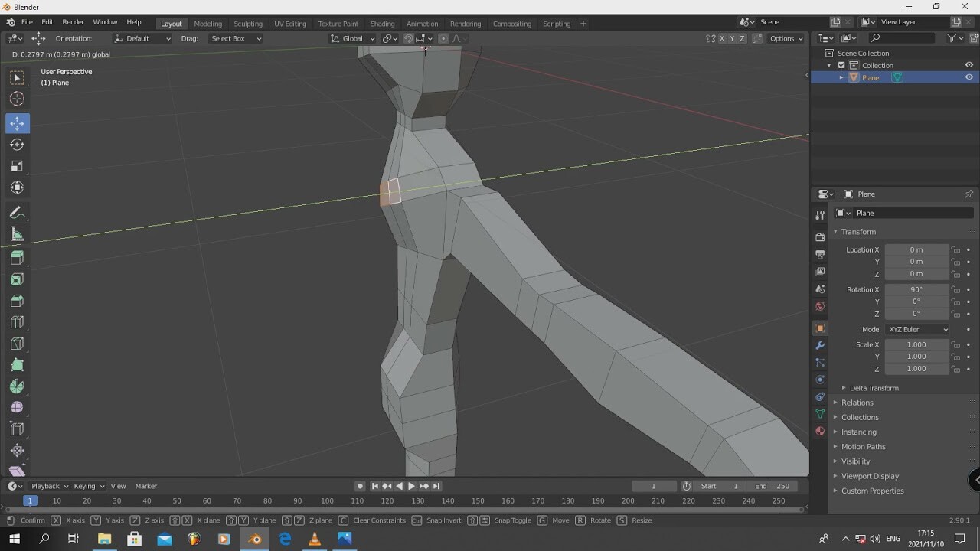Image resolution: width=980 pixels, height=551 pixels.
Task: Open the Mode dropdown showing XYZ Euler
Action: (917, 329)
